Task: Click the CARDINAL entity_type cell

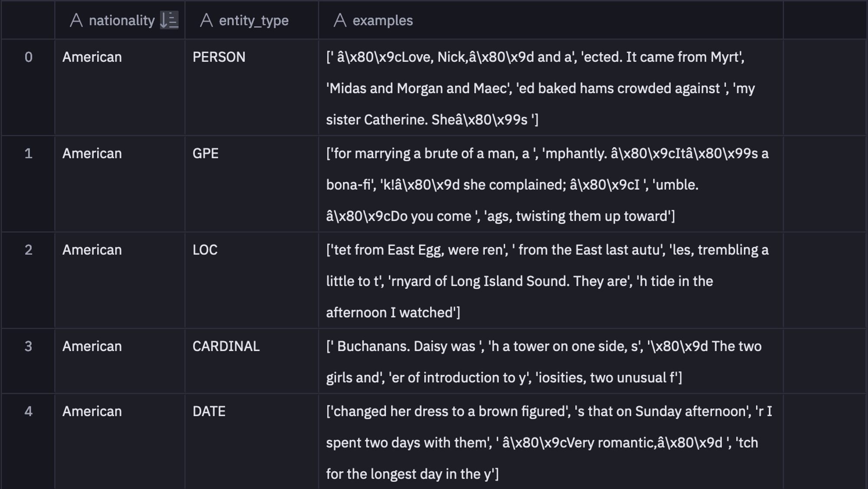Action: click(226, 346)
